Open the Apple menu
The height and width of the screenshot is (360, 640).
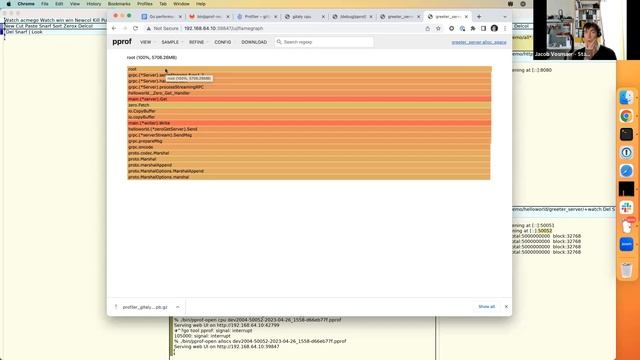pyautogui.click(x=9, y=4)
